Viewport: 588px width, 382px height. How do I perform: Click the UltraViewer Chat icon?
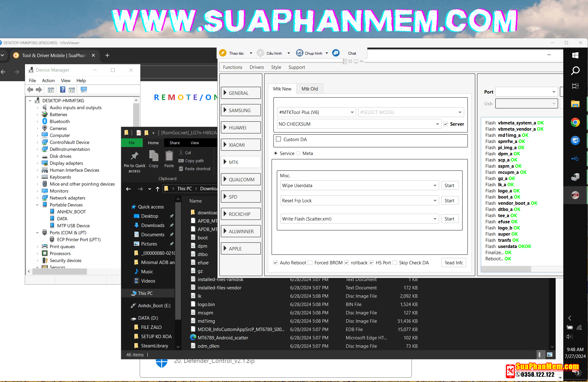[x=336, y=53]
